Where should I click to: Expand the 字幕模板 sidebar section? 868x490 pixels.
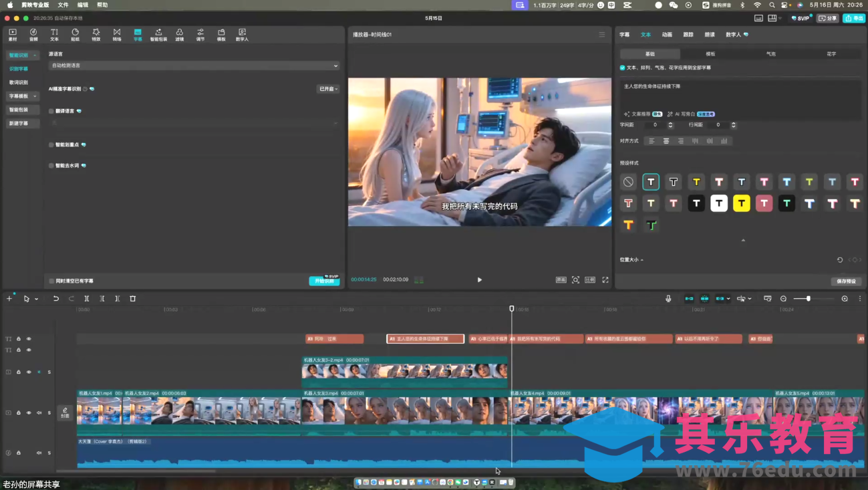23,96
